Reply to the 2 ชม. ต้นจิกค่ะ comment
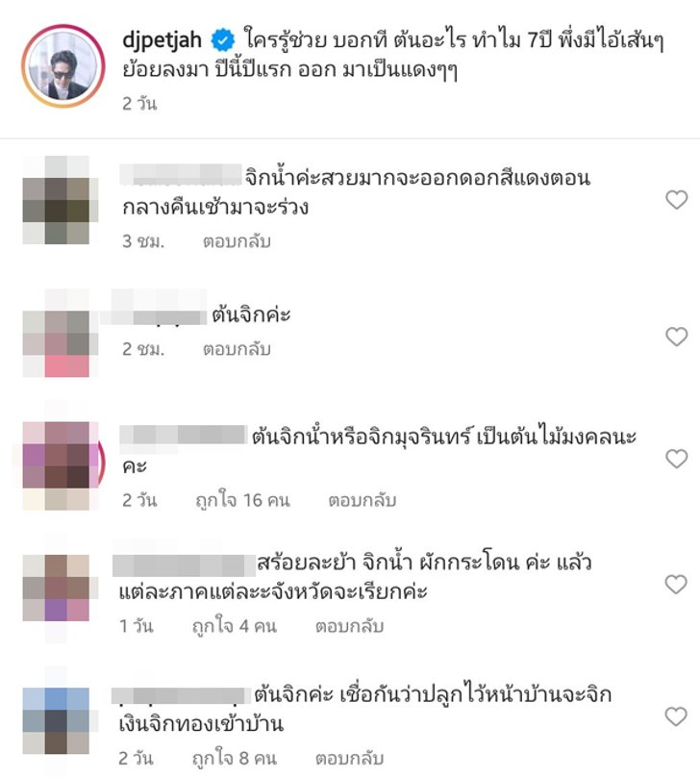 [237, 349]
